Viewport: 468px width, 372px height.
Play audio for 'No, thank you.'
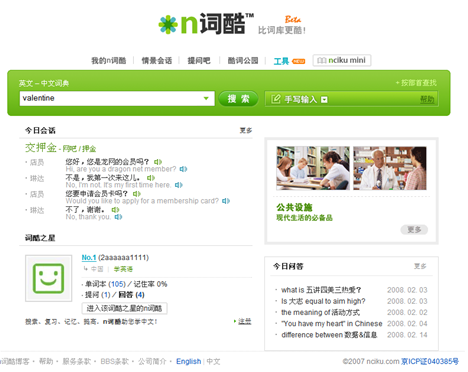pyautogui.click(x=118, y=217)
